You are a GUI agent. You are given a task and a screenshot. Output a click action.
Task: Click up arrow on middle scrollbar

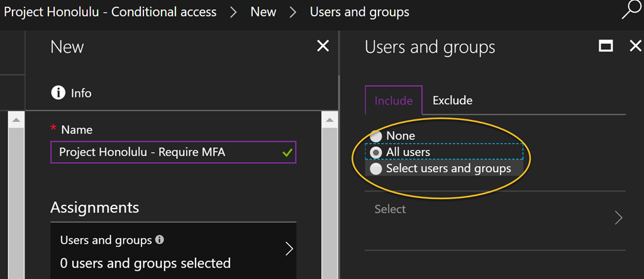pyautogui.click(x=330, y=120)
